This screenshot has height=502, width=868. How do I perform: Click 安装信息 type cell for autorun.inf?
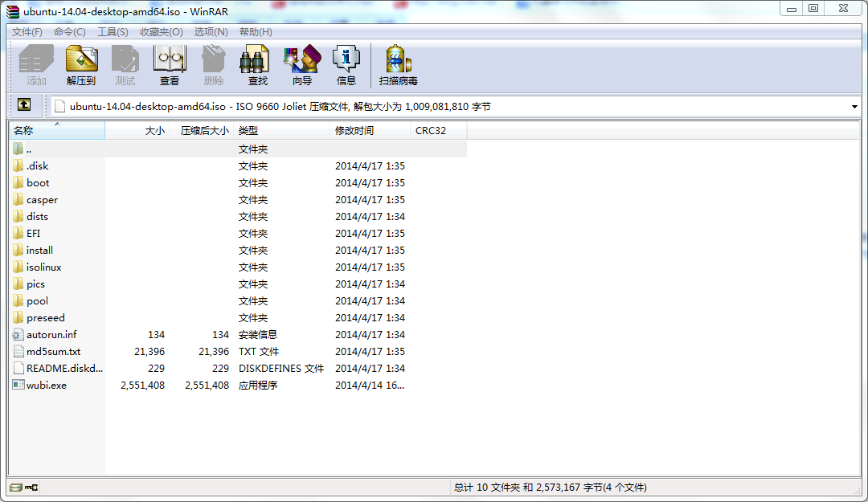(x=258, y=334)
